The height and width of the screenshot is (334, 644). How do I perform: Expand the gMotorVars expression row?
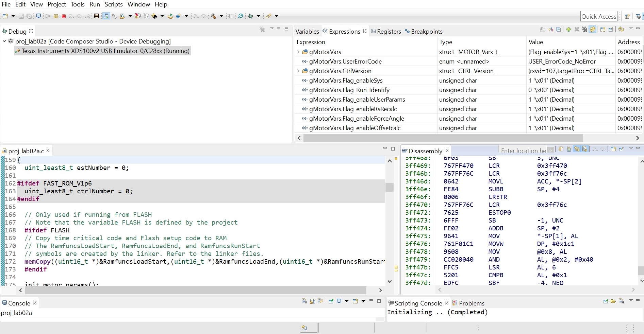298,52
